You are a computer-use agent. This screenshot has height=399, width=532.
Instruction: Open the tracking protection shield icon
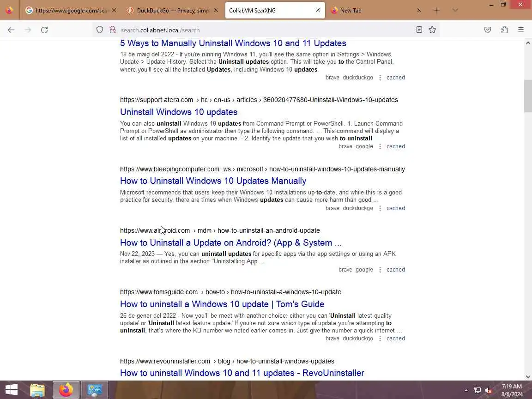pos(99,30)
